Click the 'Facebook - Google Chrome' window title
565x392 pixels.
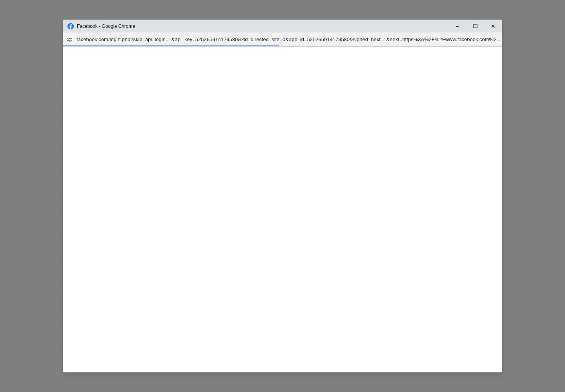106,26
